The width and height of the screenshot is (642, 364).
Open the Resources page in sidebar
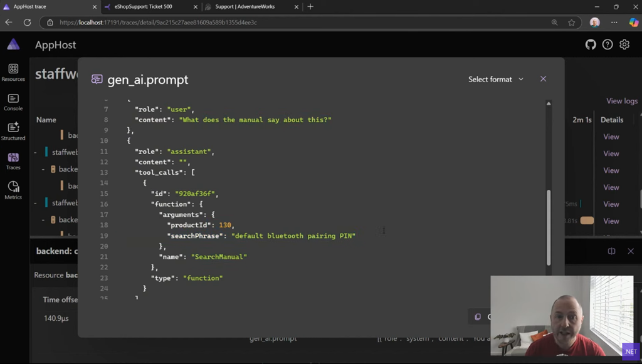click(x=13, y=72)
